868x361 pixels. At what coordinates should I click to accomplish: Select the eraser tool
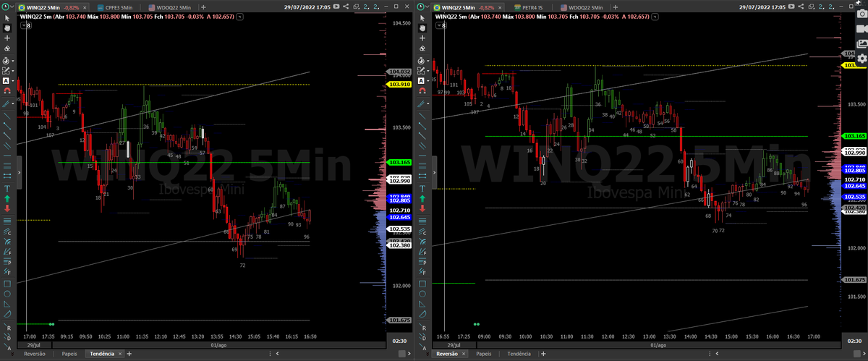point(7,48)
